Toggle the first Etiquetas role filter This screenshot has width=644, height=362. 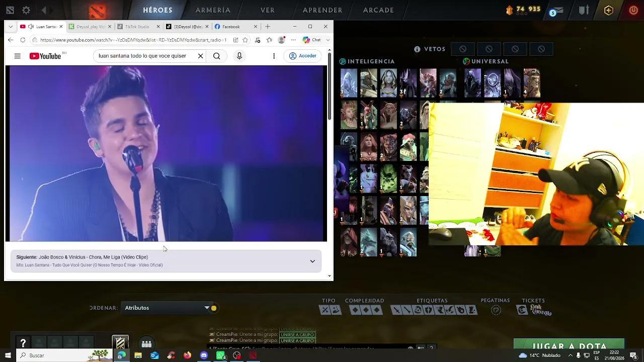(396, 310)
